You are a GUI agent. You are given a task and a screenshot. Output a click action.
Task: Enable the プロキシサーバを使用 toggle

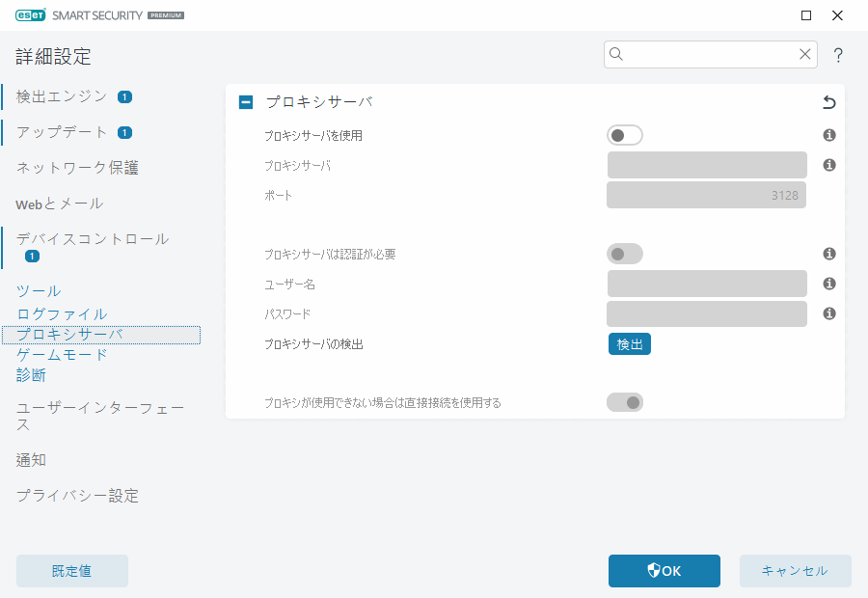624,135
